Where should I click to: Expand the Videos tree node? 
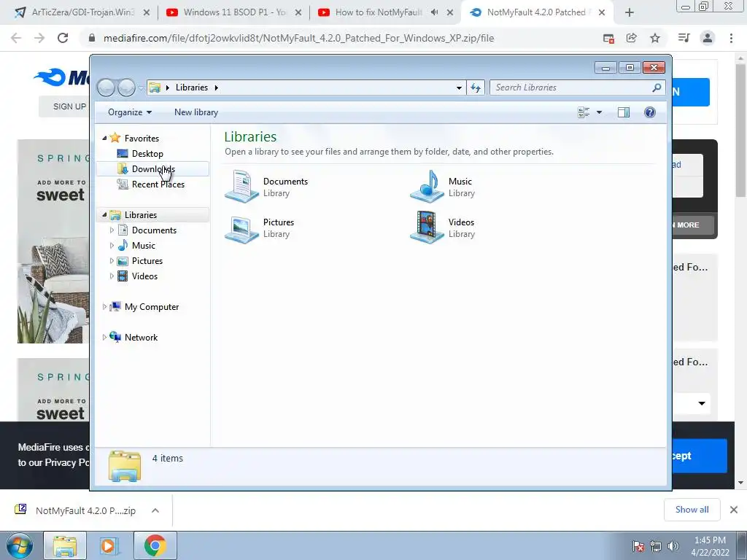[x=112, y=276]
